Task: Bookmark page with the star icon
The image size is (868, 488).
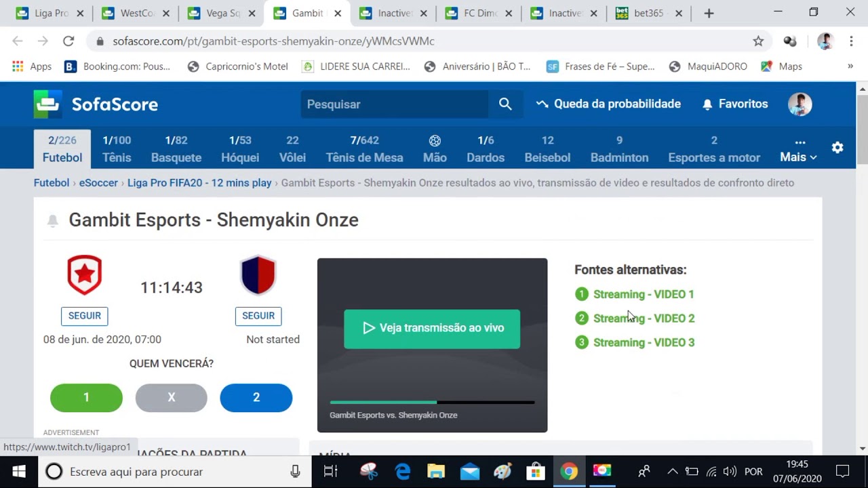Action: [758, 41]
